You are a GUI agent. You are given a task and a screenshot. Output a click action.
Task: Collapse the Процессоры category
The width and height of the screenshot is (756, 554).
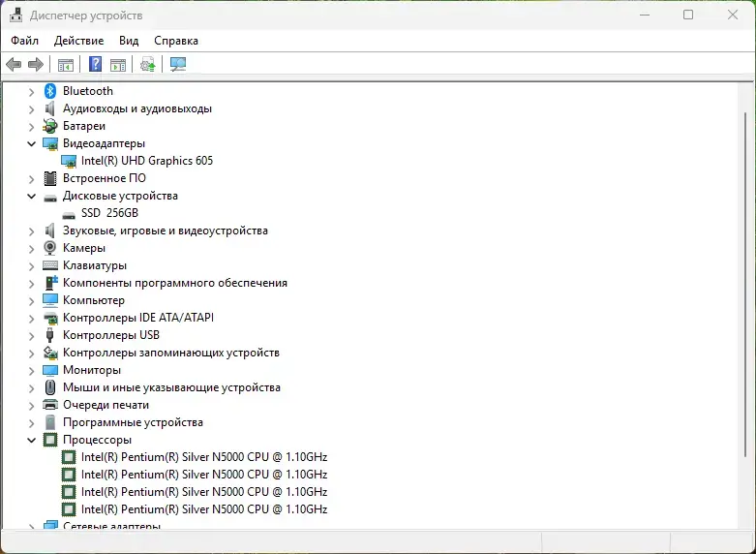pos(31,440)
